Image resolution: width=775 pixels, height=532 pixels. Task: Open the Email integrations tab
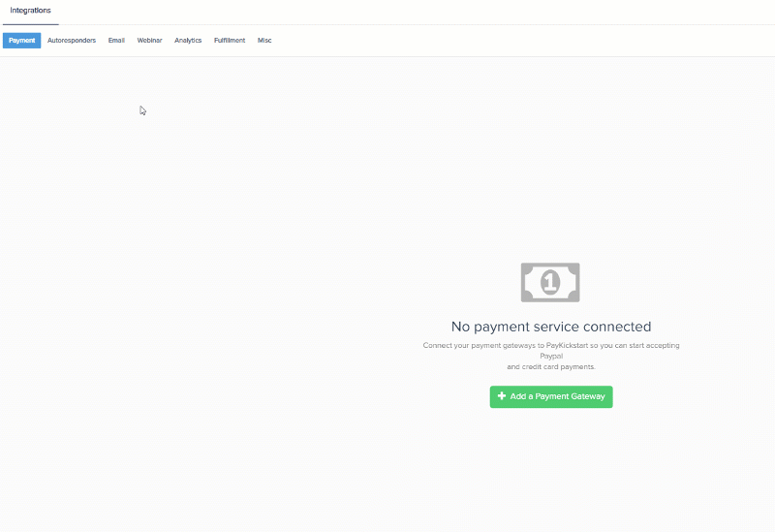click(116, 41)
